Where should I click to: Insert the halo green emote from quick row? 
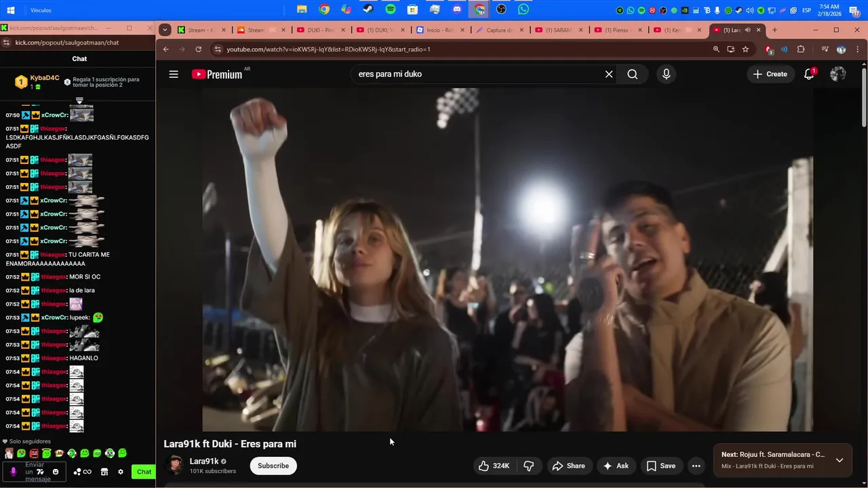click(x=46, y=453)
